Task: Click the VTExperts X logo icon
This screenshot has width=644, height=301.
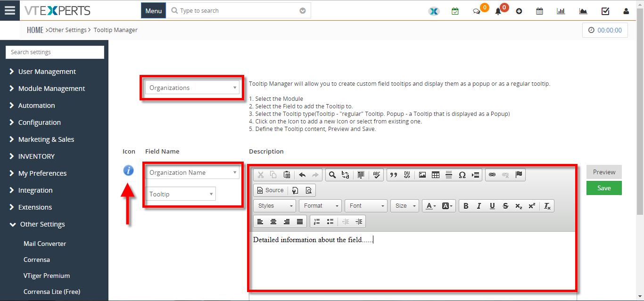Action: (434, 11)
